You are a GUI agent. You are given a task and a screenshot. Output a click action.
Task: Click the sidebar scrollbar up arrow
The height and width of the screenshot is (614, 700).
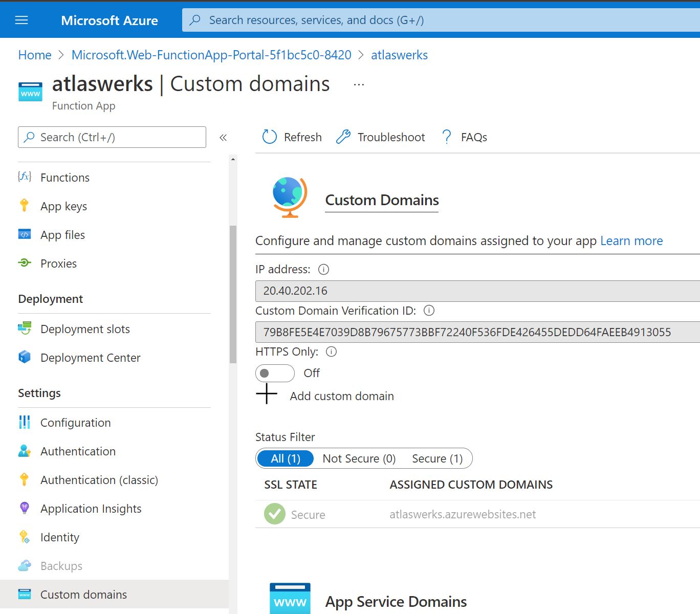pyautogui.click(x=233, y=159)
